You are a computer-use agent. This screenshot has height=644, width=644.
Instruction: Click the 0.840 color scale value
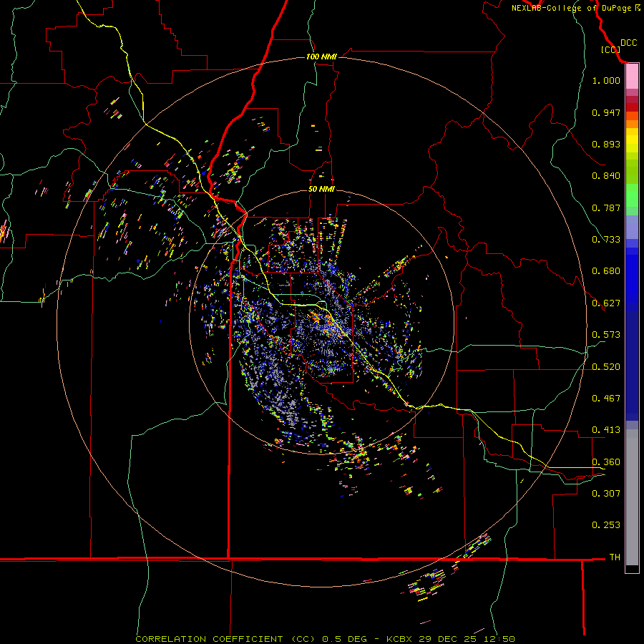(x=606, y=176)
